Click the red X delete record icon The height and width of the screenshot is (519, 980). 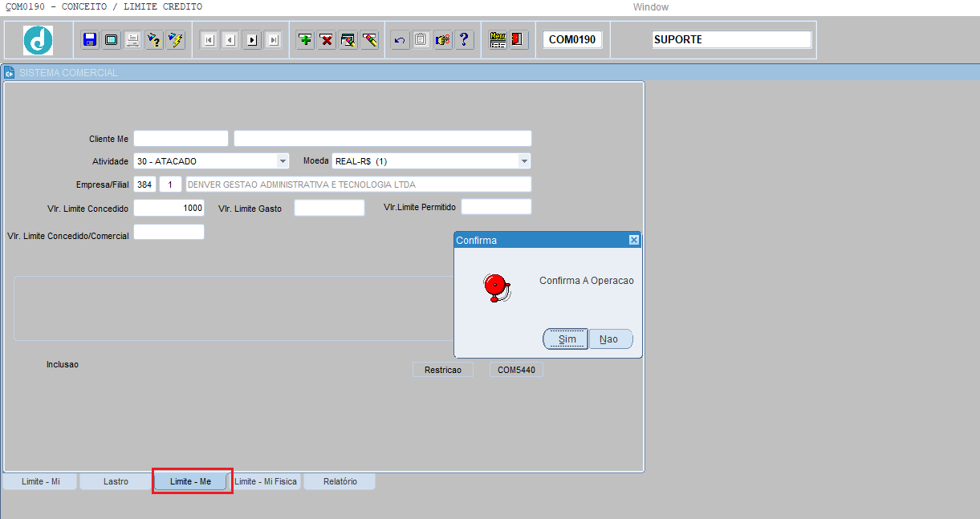(x=327, y=39)
